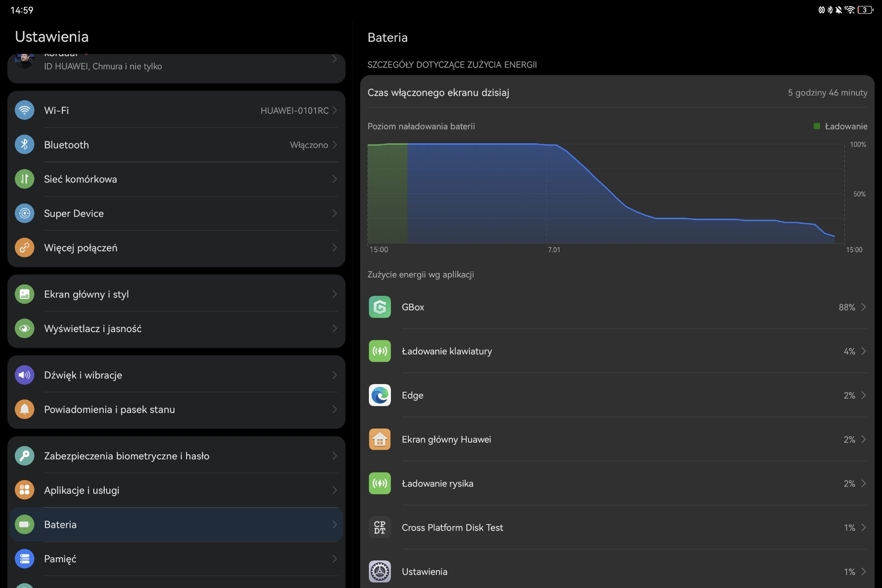The image size is (882, 588).
Task: Expand GBox 88% usage details chevron
Action: (x=864, y=307)
